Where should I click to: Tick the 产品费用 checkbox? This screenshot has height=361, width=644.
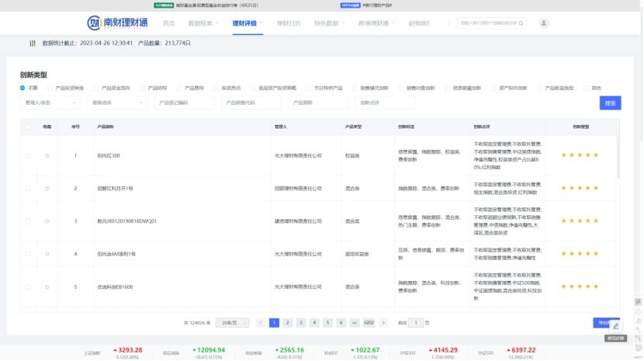[179, 88]
